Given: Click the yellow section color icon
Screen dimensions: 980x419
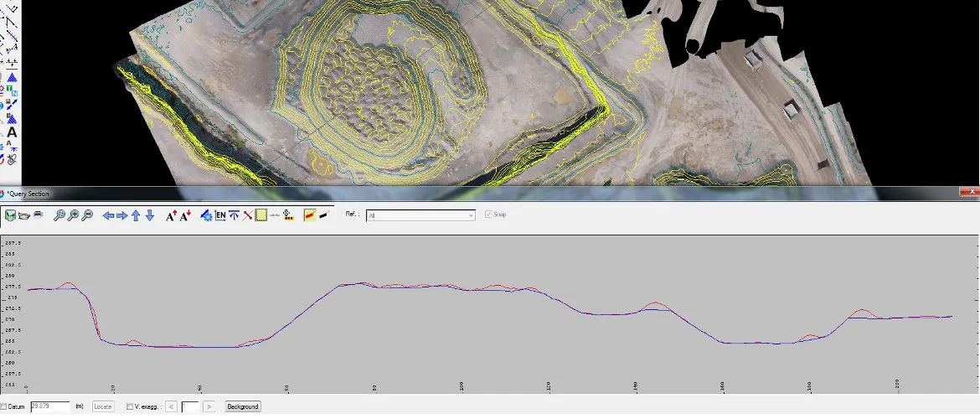Looking at the screenshot, I should tap(261, 215).
